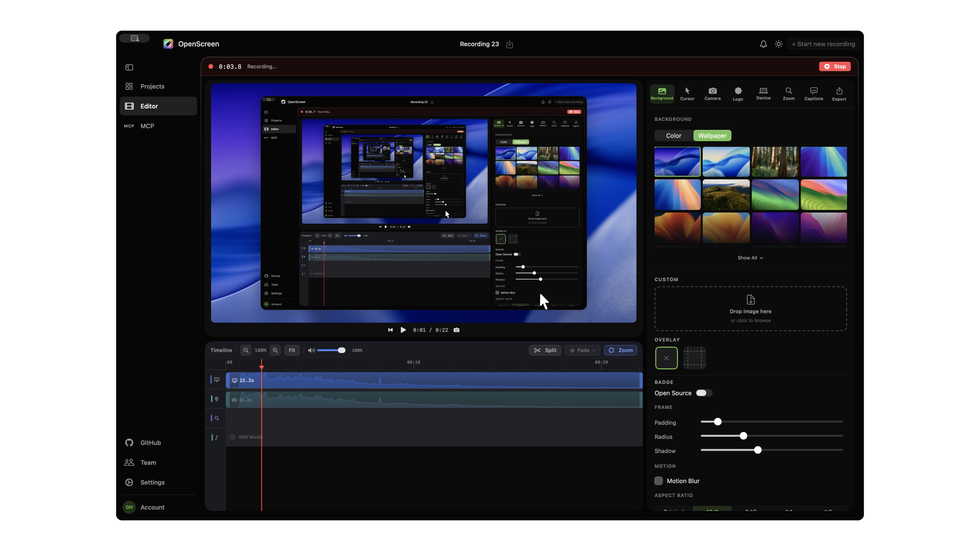This screenshot has height=551, width=980.
Task: Open the Fade dropdown
Action: pos(582,350)
